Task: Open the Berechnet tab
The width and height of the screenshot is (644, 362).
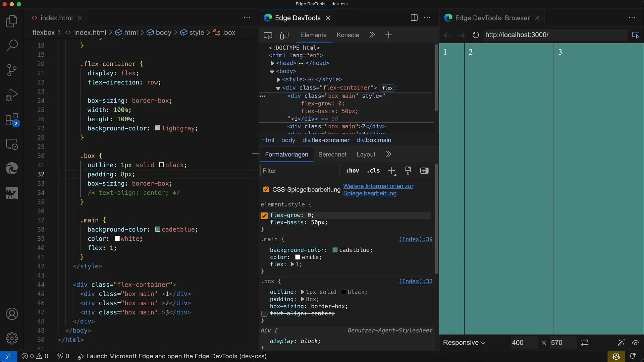Action: (332, 155)
